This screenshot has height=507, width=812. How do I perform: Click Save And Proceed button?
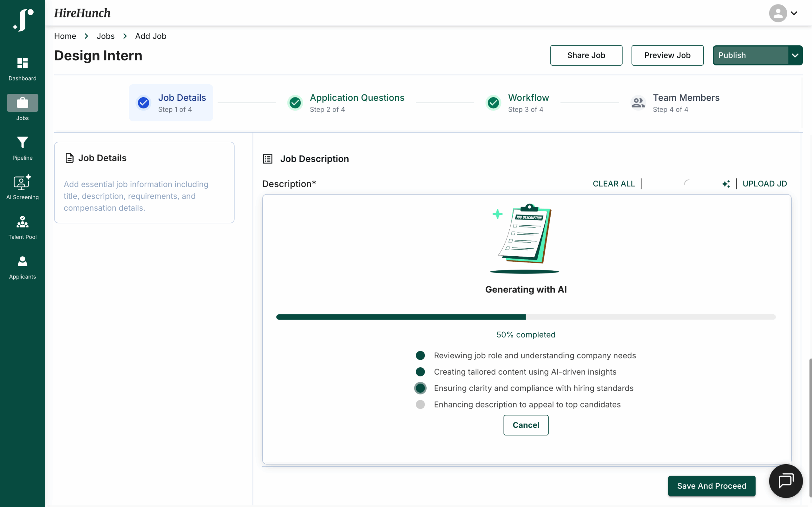(711, 486)
